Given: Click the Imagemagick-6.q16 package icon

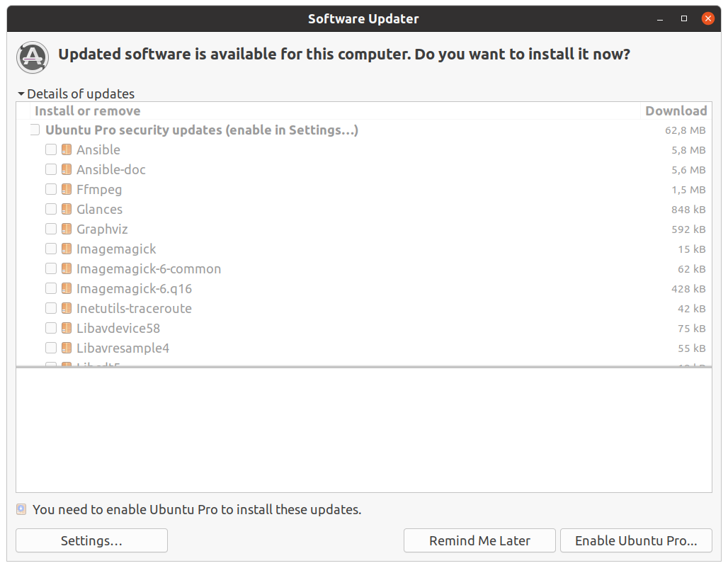Looking at the screenshot, I should tap(67, 288).
